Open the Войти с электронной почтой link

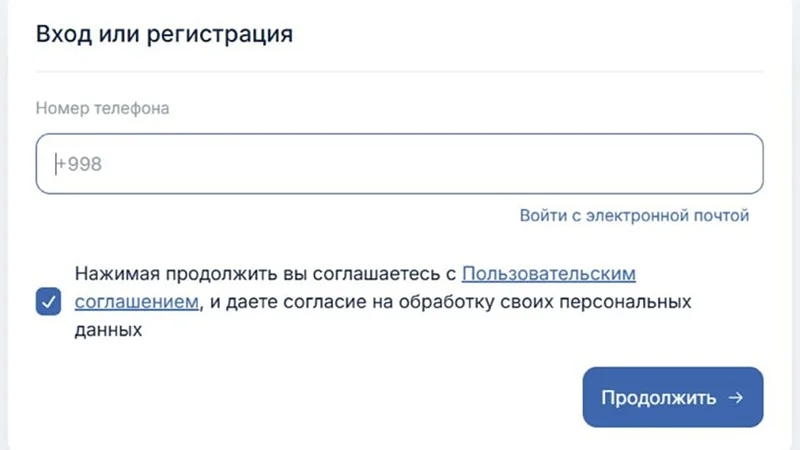coord(634,215)
